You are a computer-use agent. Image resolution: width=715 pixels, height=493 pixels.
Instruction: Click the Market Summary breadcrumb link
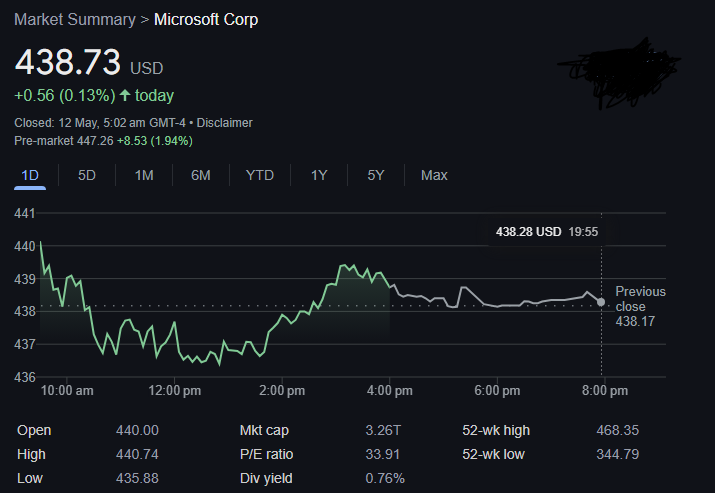75,20
